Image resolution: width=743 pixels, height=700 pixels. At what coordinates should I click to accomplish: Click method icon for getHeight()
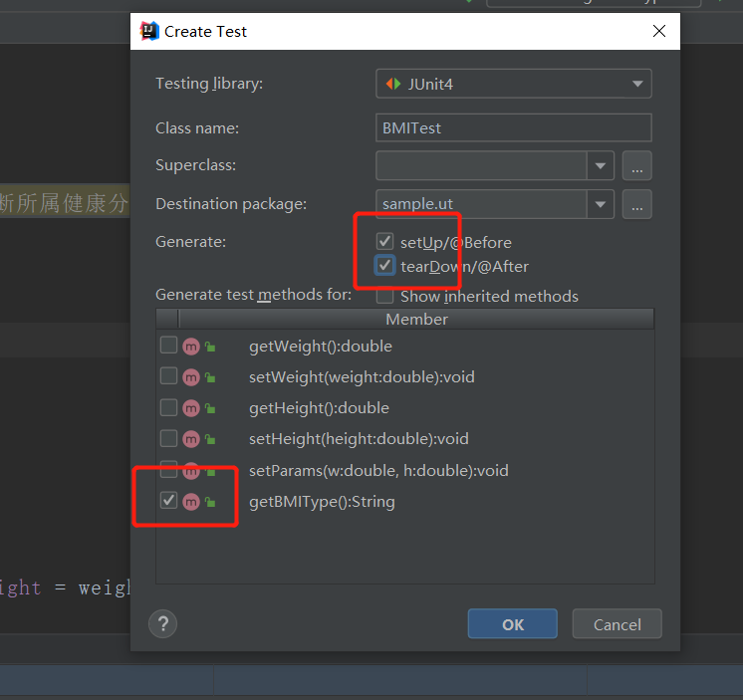point(191,408)
